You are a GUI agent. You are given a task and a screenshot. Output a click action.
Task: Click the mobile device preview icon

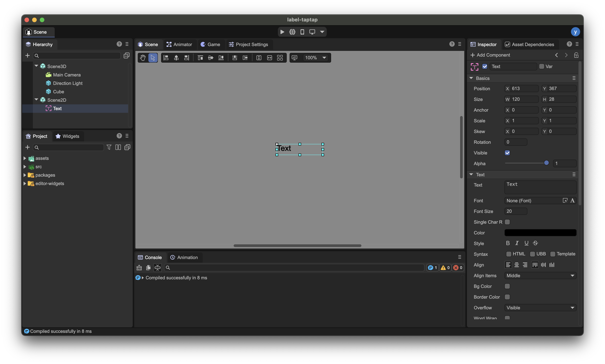coord(302,32)
